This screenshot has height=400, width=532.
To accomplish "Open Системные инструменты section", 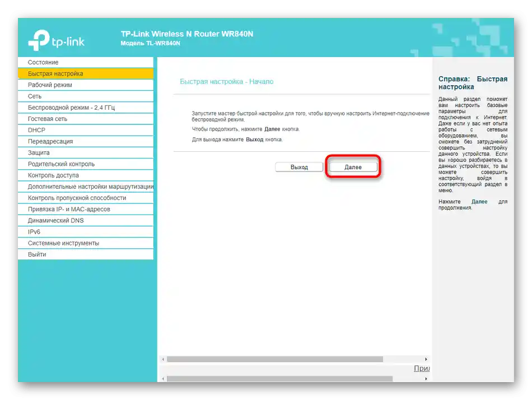I will point(86,243).
